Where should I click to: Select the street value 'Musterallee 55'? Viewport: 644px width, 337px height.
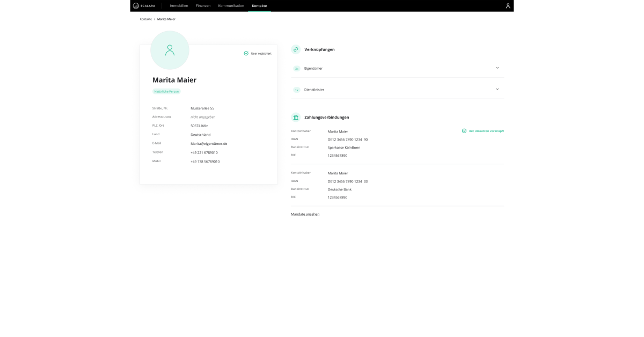point(202,108)
